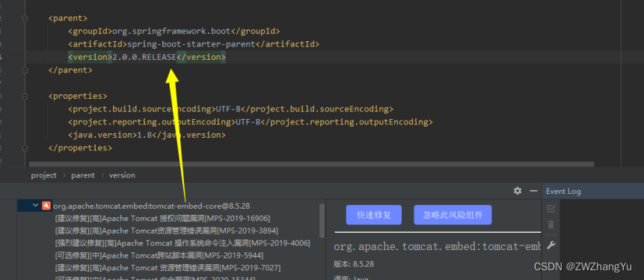Fold at the </properties> closing tag gutter marker

tap(25, 148)
